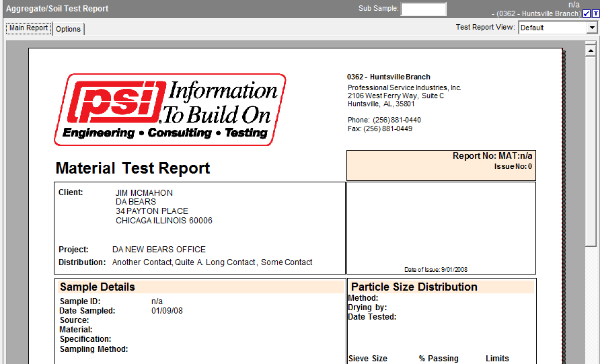The width and height of the screenshot is (600, 364).
Task: Click the Report No: MAT:n/a box
Action: [441, 165]
